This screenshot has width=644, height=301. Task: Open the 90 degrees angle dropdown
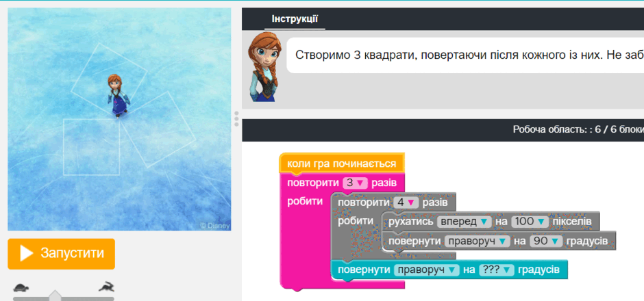[x=546, y=241]
